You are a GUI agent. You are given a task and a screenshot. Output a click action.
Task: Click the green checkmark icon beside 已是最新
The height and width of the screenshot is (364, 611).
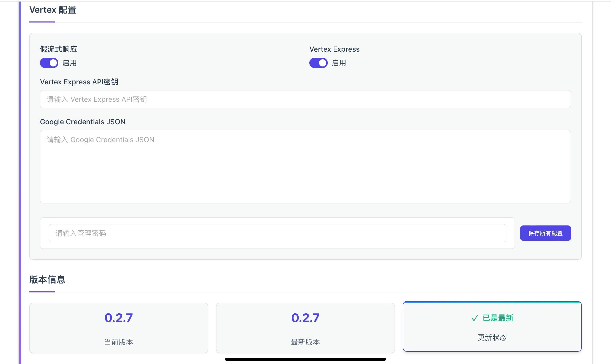pos(474,318)
